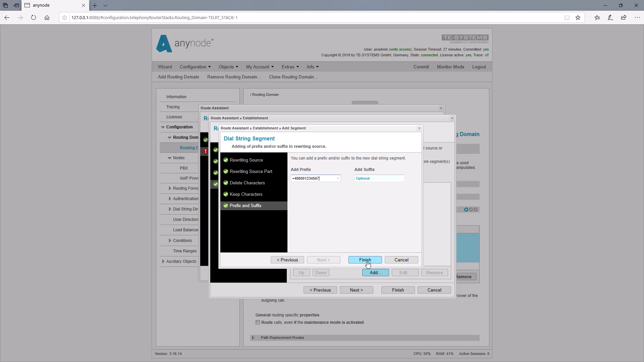Expand Auxiliary Objects tree node
Screen dimensions: 644x362
coord(163,261)
